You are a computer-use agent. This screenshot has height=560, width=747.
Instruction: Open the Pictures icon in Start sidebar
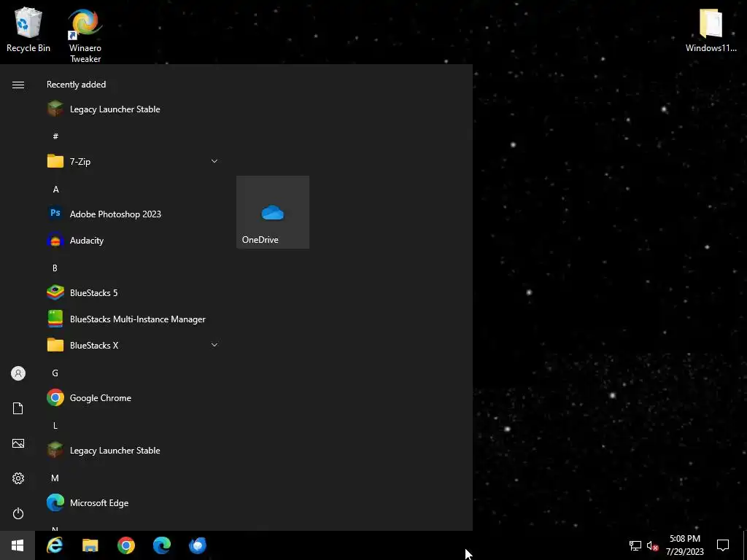point(18,443)
